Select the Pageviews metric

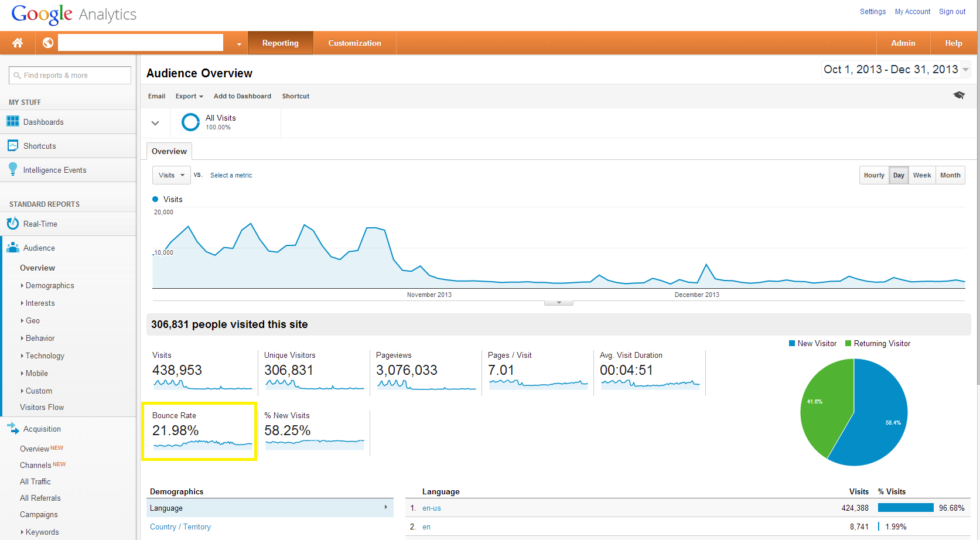[x=426, y=372]
